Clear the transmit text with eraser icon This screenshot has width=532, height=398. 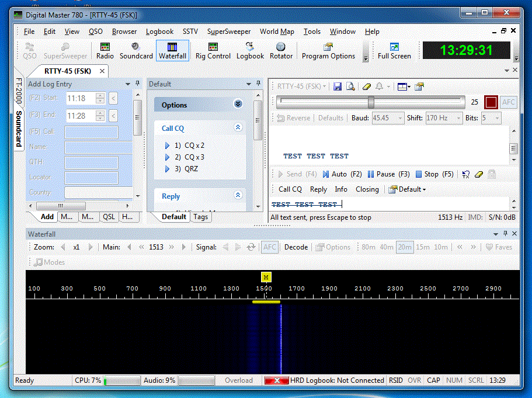point(479,175)
